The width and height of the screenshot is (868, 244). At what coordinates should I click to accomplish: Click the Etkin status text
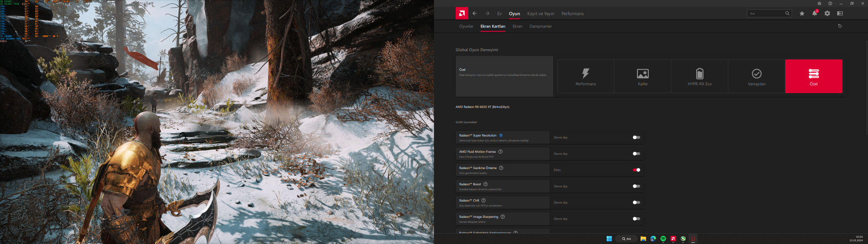tap(557, 170)
